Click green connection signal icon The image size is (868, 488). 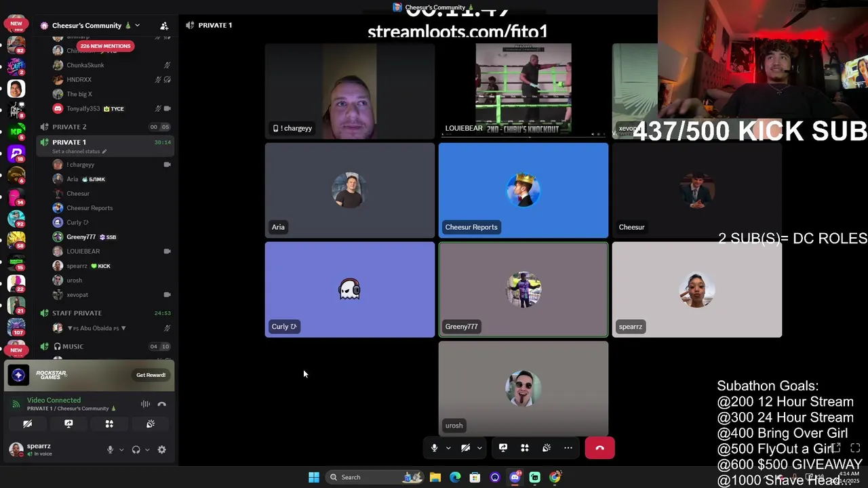click(x=16, y=405)
